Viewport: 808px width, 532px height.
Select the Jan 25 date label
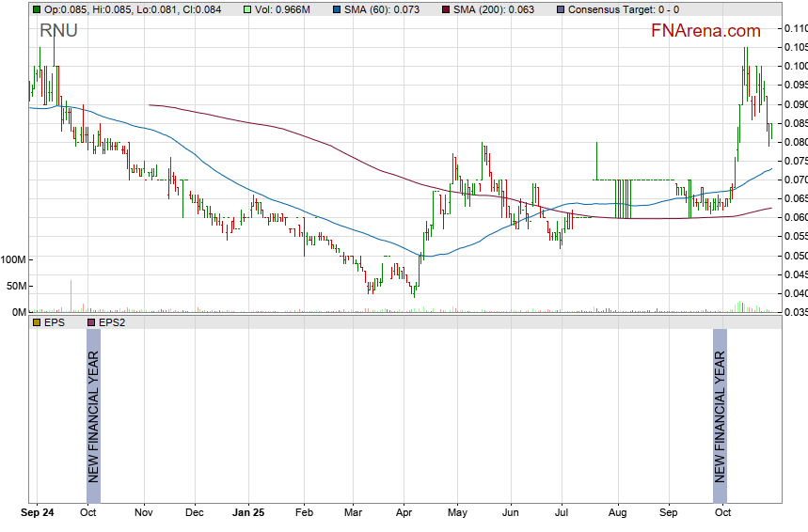[x=249, y=514]
